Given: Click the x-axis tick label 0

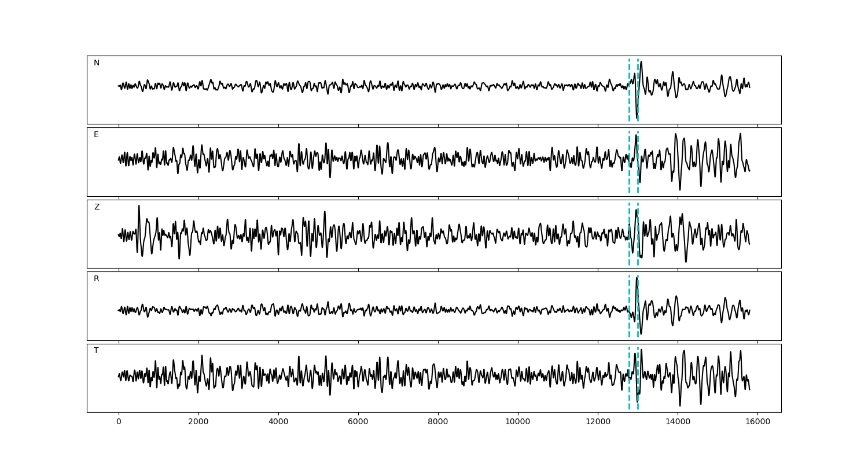Looking at the screenshot, I should tap(119, 422).
